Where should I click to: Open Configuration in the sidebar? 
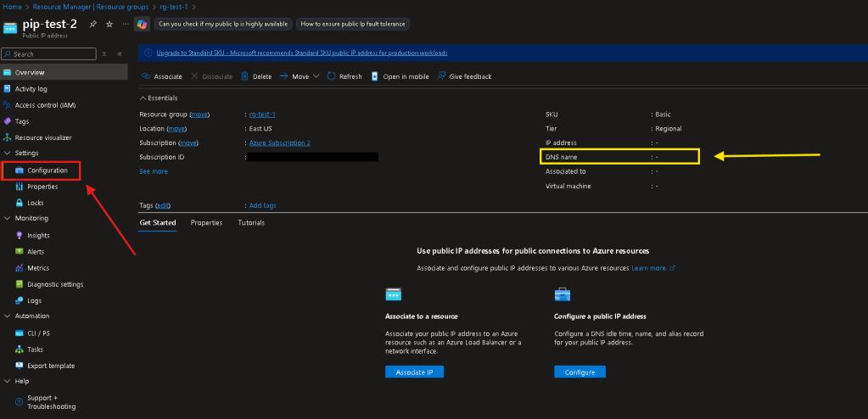[x=47, y=170]
